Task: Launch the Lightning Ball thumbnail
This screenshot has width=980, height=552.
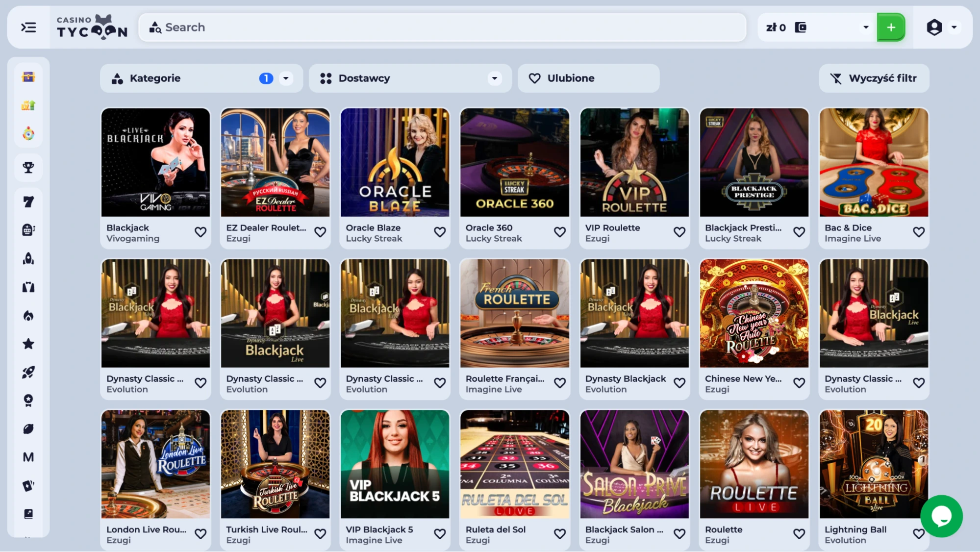Action: [874, 464]
